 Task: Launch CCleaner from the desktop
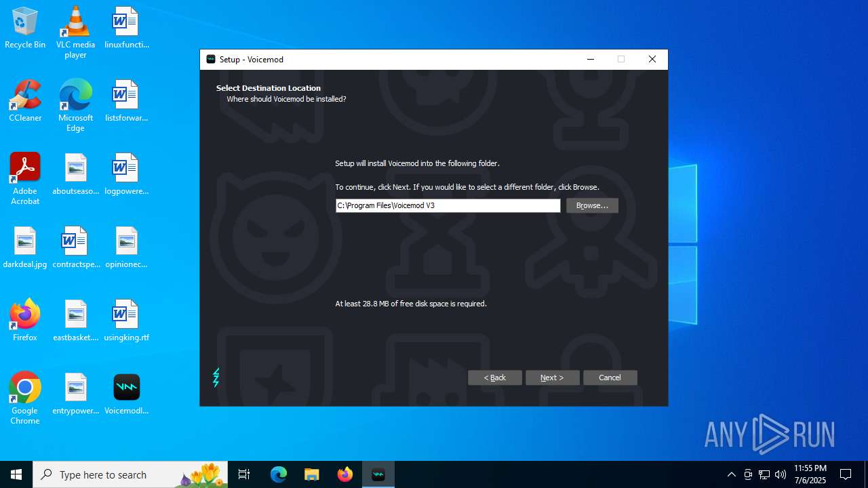pyautogui.click(x=25, y=102)
